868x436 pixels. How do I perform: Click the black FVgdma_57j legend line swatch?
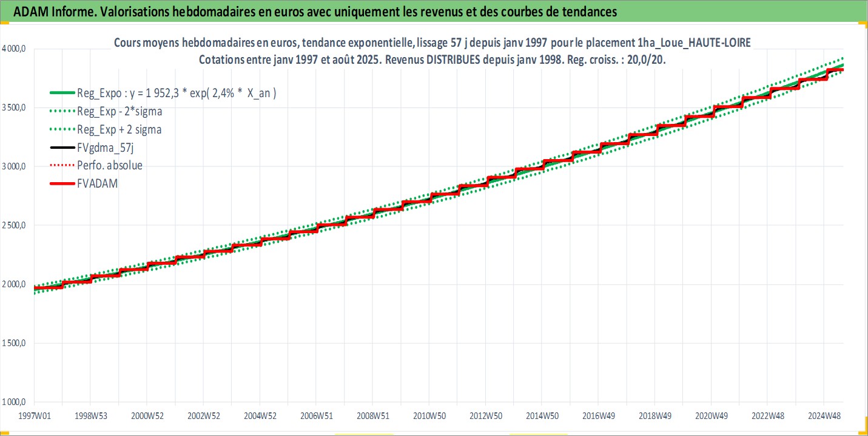[61, 147]
